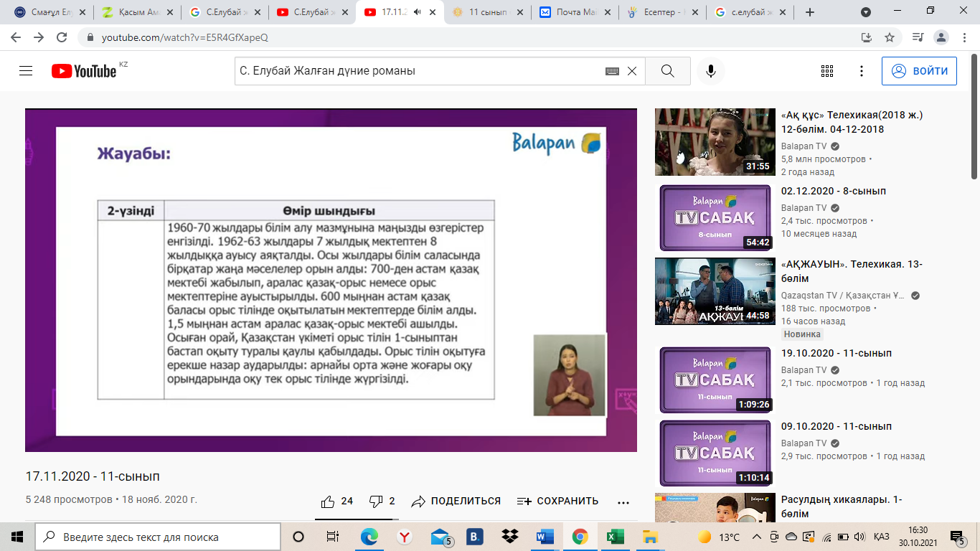Image resolution: width=980 pixels, height=551 pixels.
Task: Open the Windows Start menu
Action: coord(17,537)
